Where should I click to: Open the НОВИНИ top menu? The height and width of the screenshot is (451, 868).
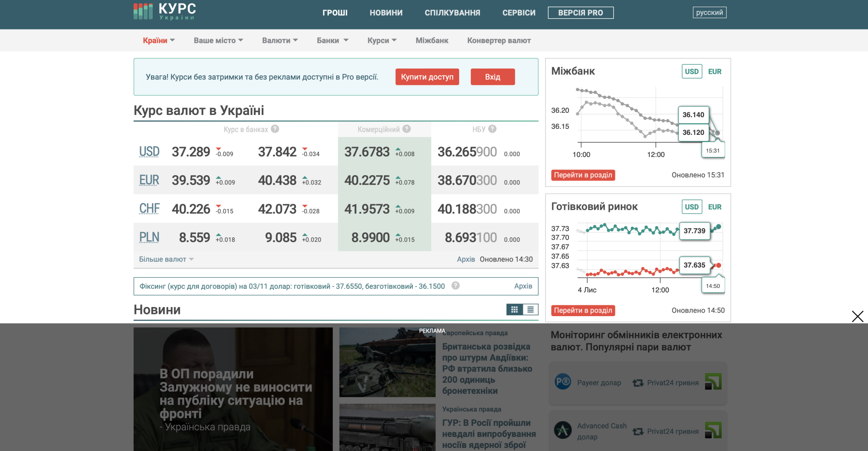click(x=386, y=13)
